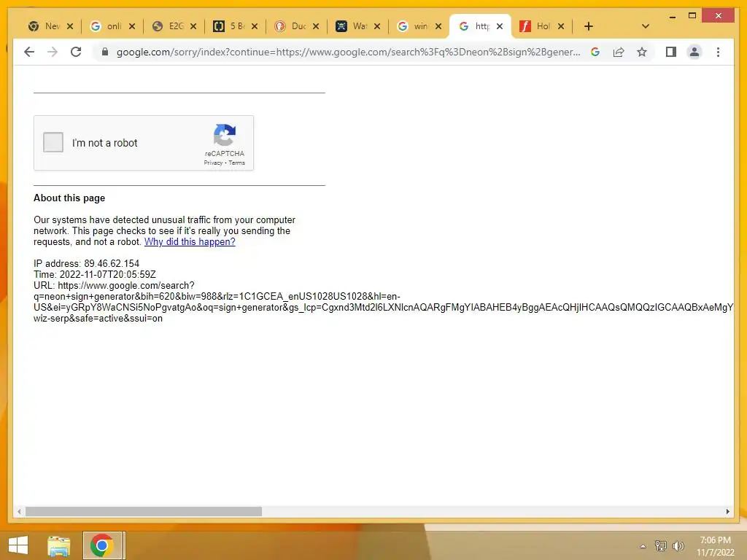This screenshot has width=747, height=560.
Task: Check the I'm not a robot checkbox
Action: tap(53, 142)
